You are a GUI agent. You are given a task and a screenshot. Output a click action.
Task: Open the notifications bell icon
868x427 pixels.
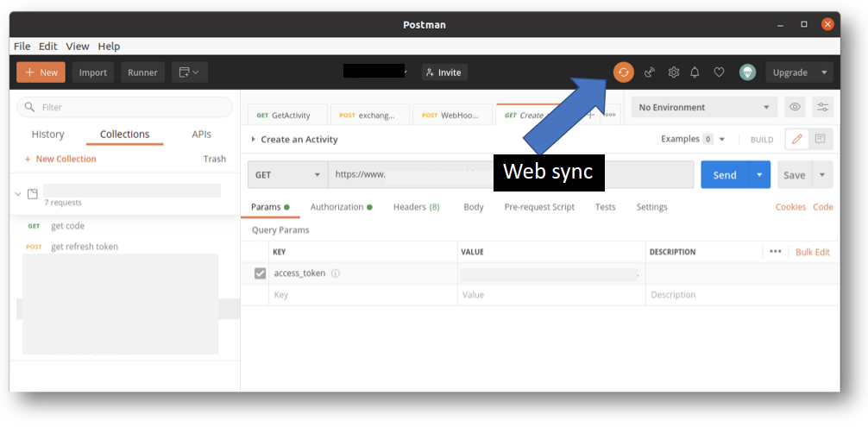tap(695, 72)
